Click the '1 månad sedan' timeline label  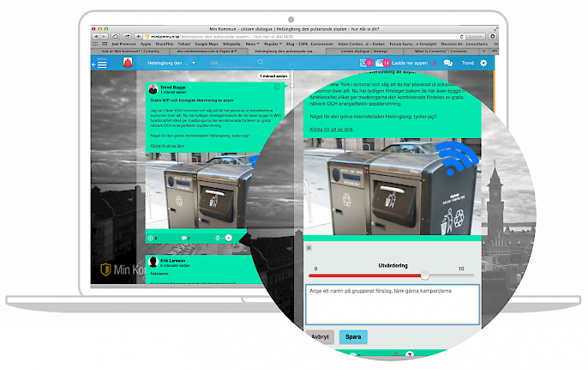tap(273, 76)
